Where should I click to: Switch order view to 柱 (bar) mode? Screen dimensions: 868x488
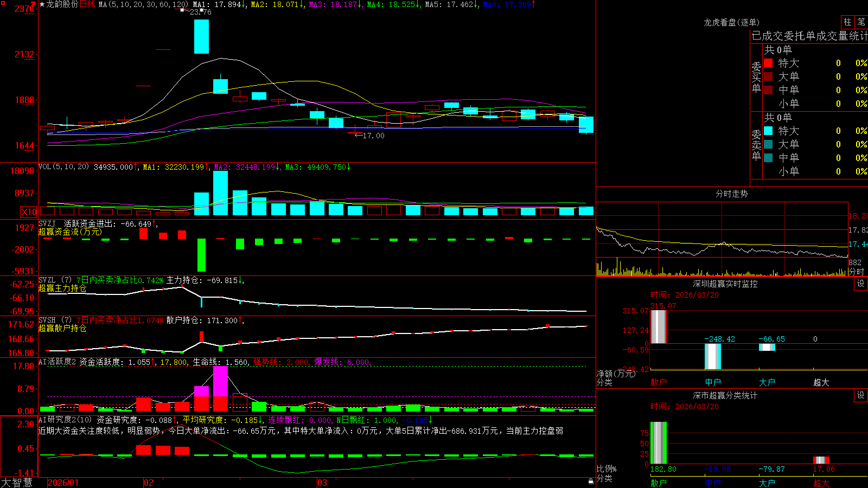point(847,22)
